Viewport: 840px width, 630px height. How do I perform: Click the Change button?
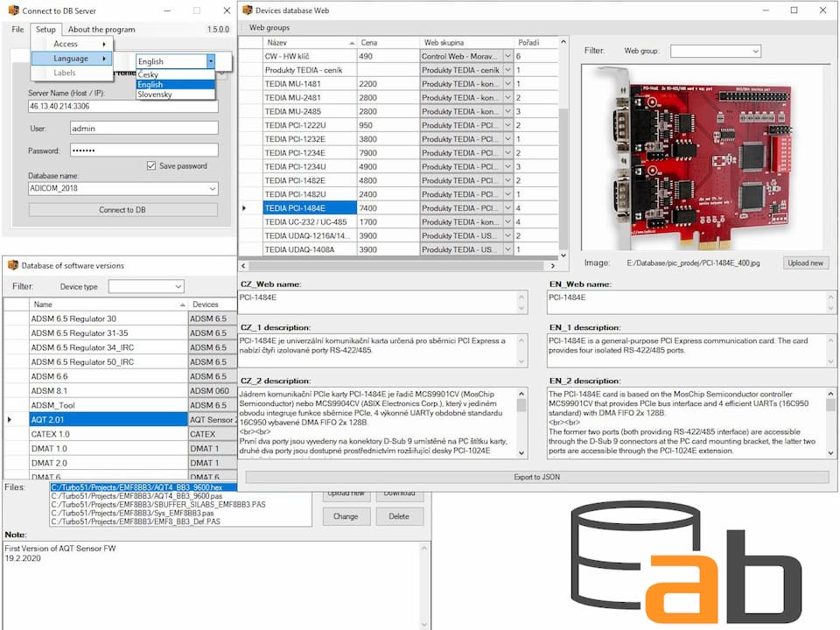(346, 516)
